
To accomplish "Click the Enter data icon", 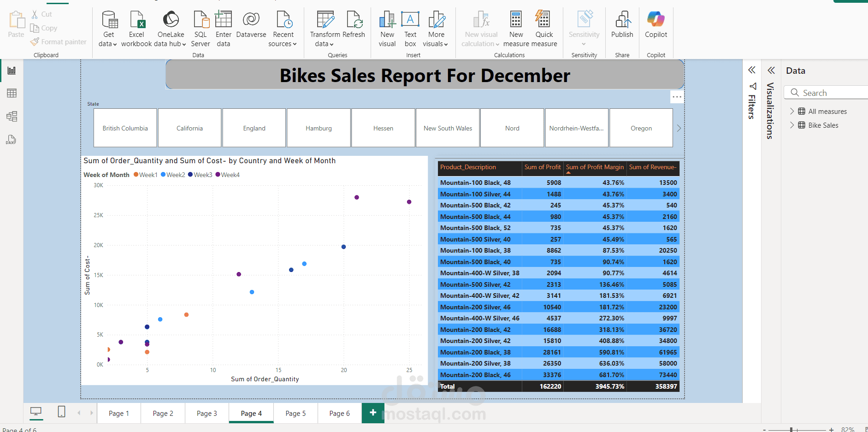I will coord(224,19).
